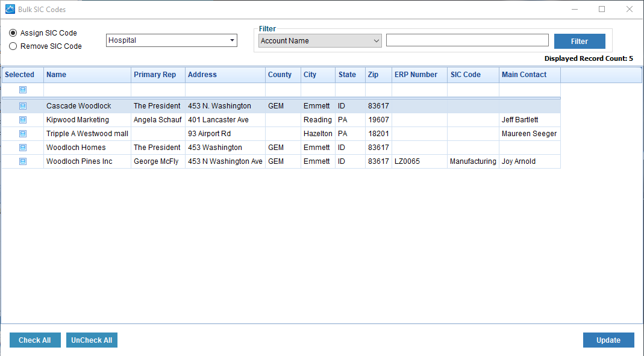Click the Maureen Seeger main contact cell

coord(530,134)
